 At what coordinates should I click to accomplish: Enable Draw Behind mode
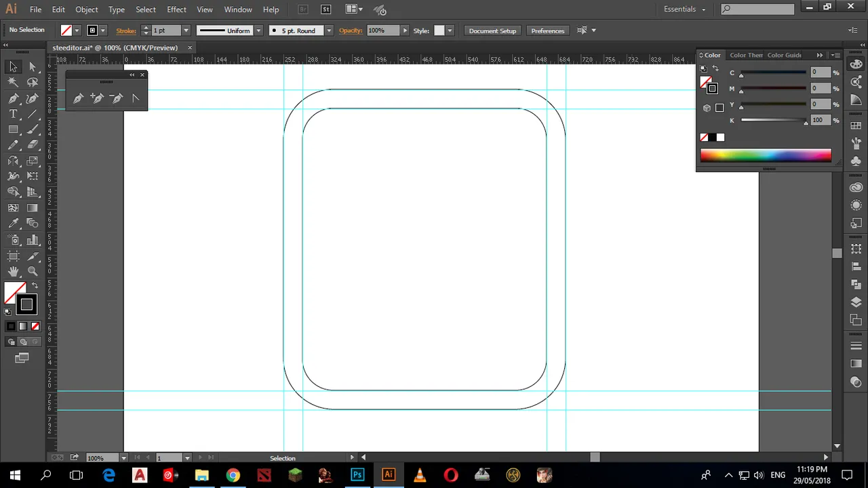pos(23,342)
